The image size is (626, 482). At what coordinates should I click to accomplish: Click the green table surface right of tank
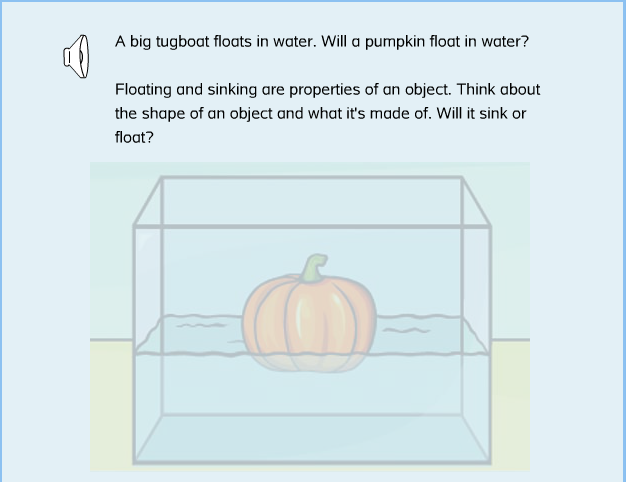coord(510,400)
